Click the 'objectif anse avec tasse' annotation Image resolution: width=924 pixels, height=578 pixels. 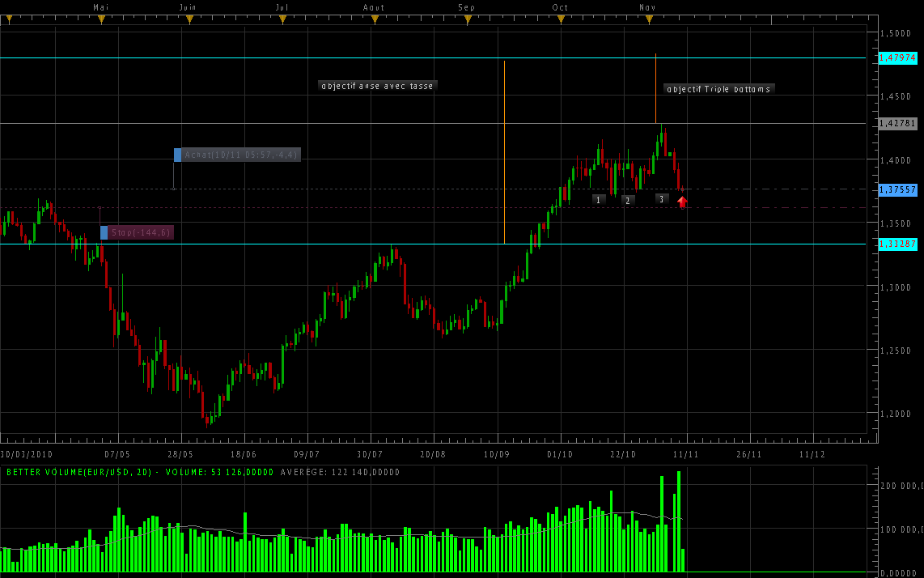click(378, 85)
